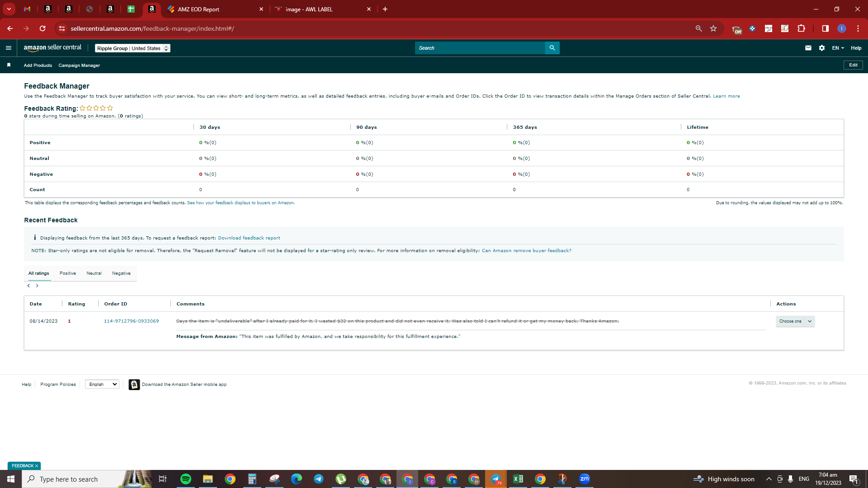Bookmark this page with the star icon

click(x=713, y=28)
